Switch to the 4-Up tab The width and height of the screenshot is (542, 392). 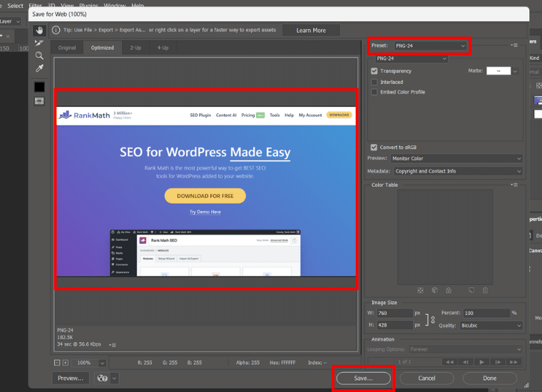(163, 48)
